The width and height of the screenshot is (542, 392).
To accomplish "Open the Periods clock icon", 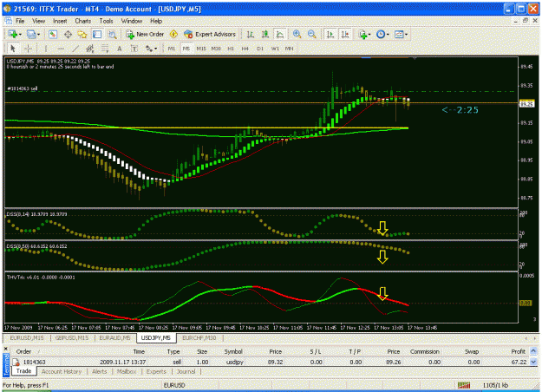I will (x=381, y=34).
